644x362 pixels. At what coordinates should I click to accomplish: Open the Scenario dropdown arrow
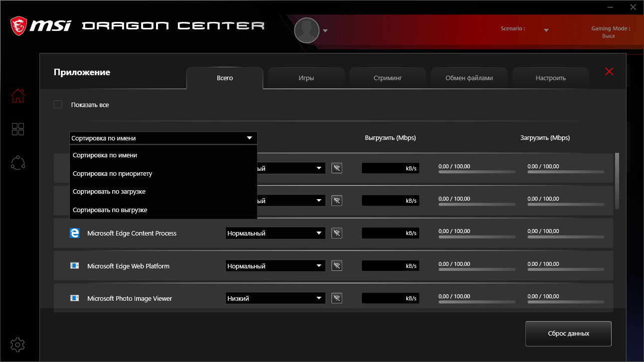click(x=546, y=30)
